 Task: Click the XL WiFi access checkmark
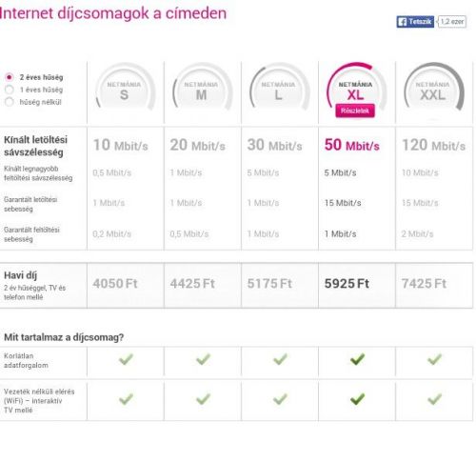(357, 399)
